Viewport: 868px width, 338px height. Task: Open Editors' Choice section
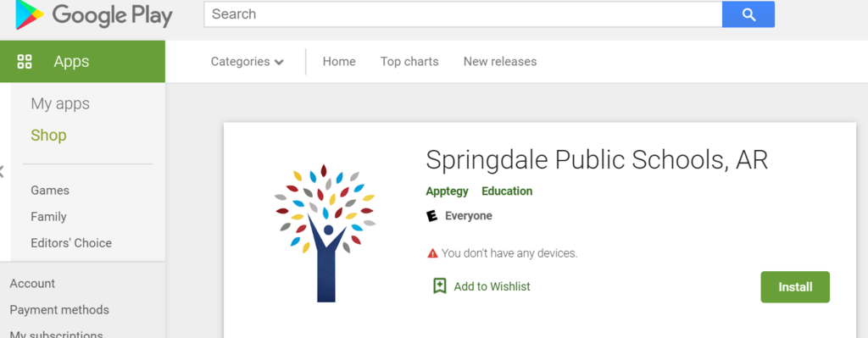(71, 243)
